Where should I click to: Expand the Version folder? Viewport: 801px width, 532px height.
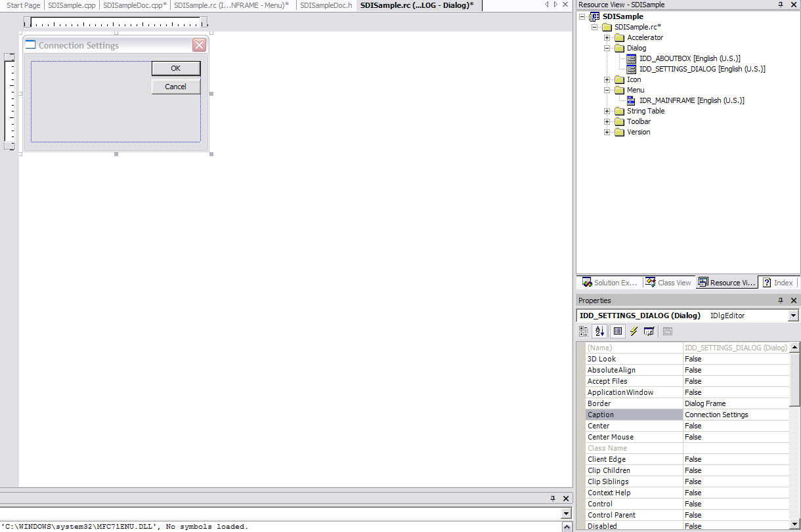pyautogui.click(x=607, y=132)
